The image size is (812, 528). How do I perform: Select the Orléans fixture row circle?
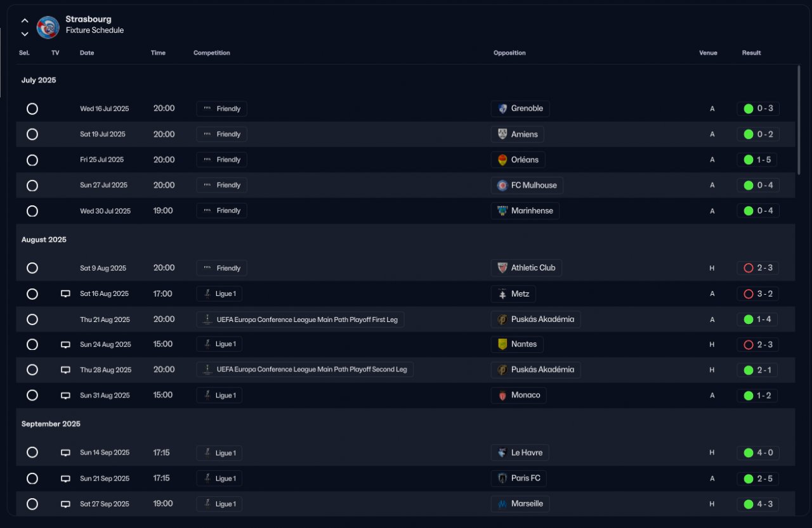click(32, 160)
